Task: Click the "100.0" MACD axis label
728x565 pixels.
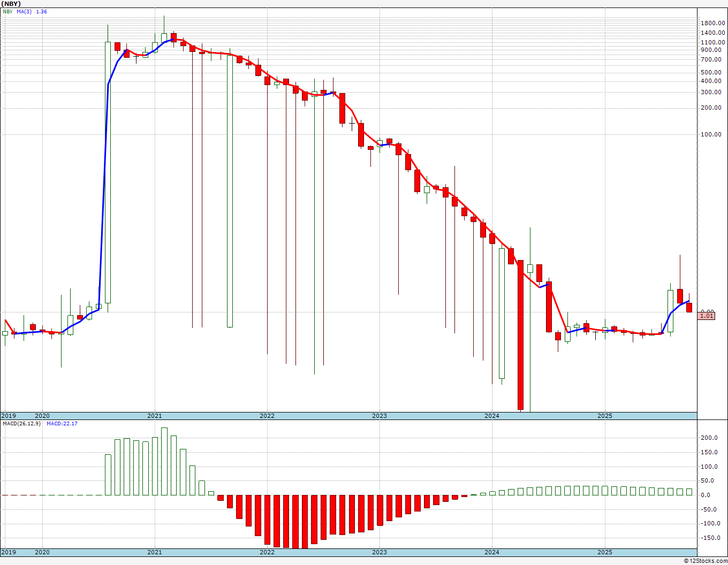Action: point(710,467)
